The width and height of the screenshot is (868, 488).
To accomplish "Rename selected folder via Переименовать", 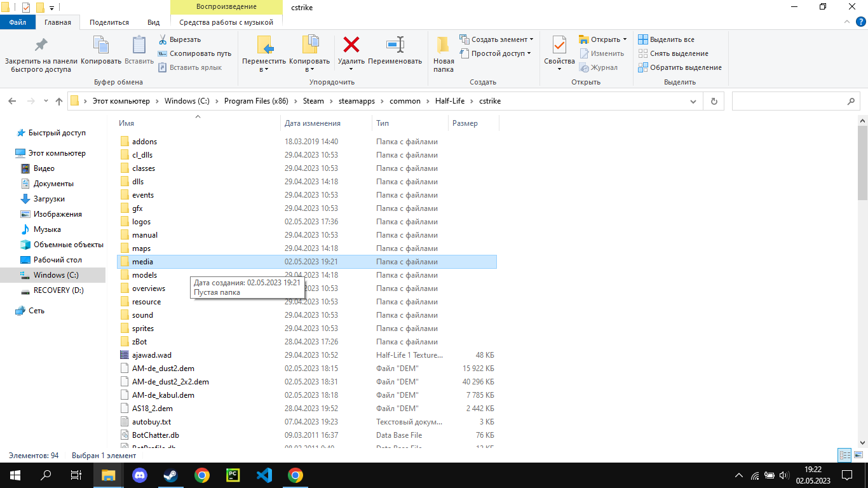I will point(395,51).
